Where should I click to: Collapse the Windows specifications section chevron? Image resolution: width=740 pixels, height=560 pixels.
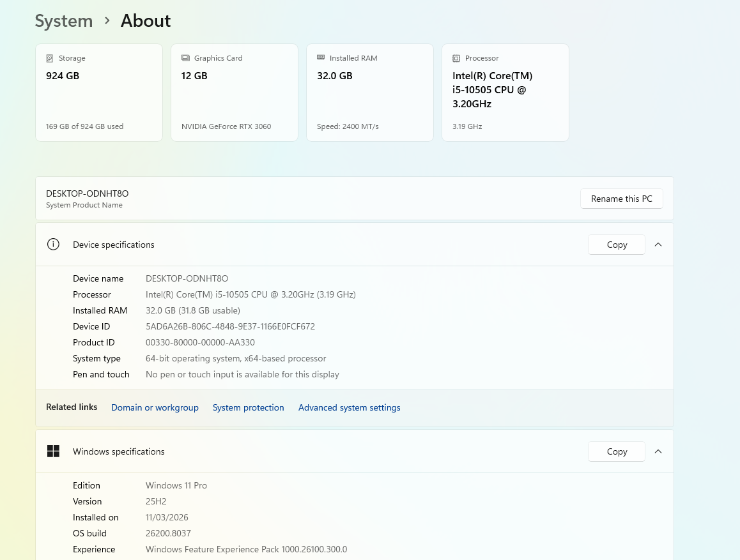pos(658,451)
